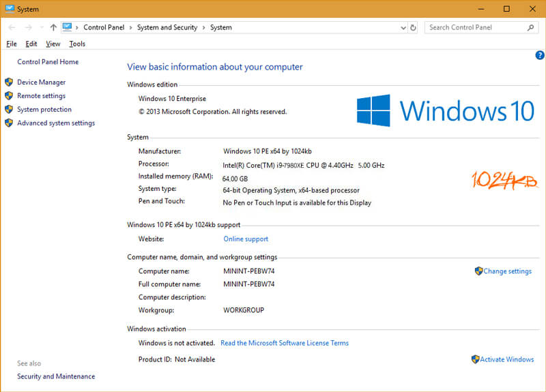Open Device Manager from sidebar

[x=41, y=82]
